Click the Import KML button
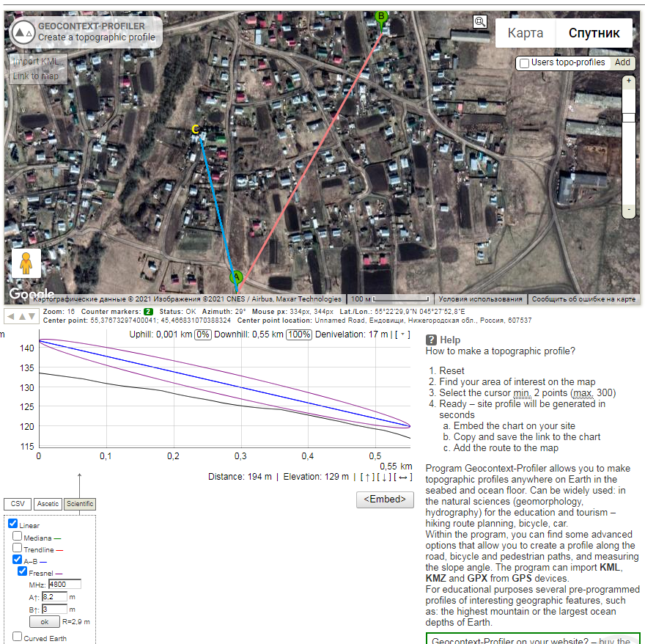 [36, 62]
